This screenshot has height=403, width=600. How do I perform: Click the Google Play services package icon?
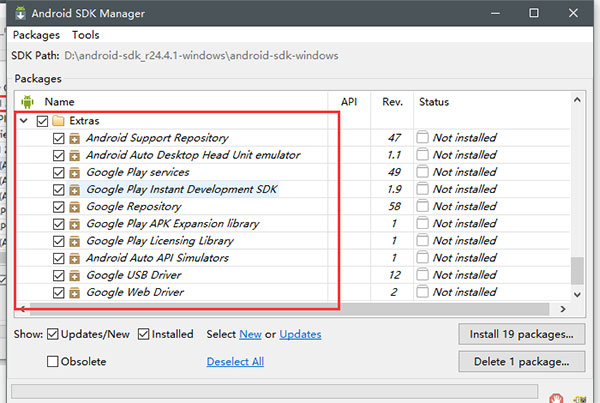[x=75, y=172]
